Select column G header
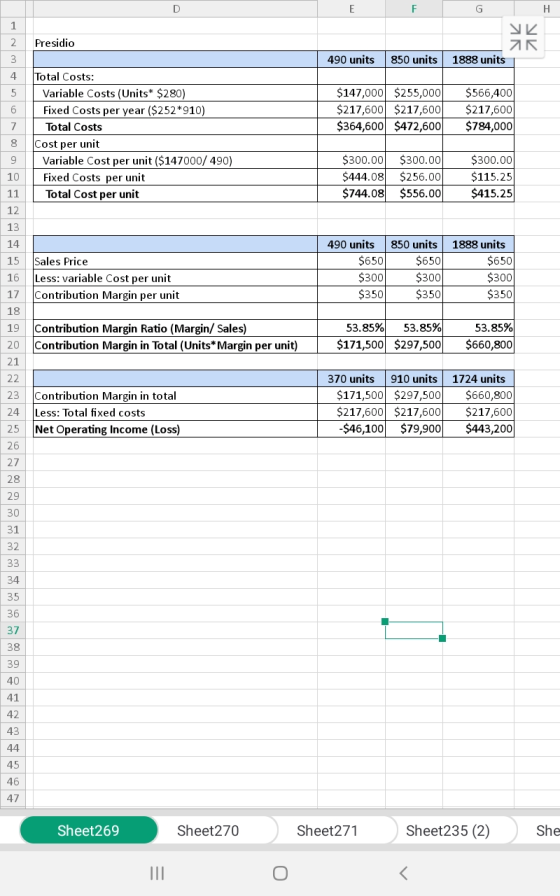 478,9
